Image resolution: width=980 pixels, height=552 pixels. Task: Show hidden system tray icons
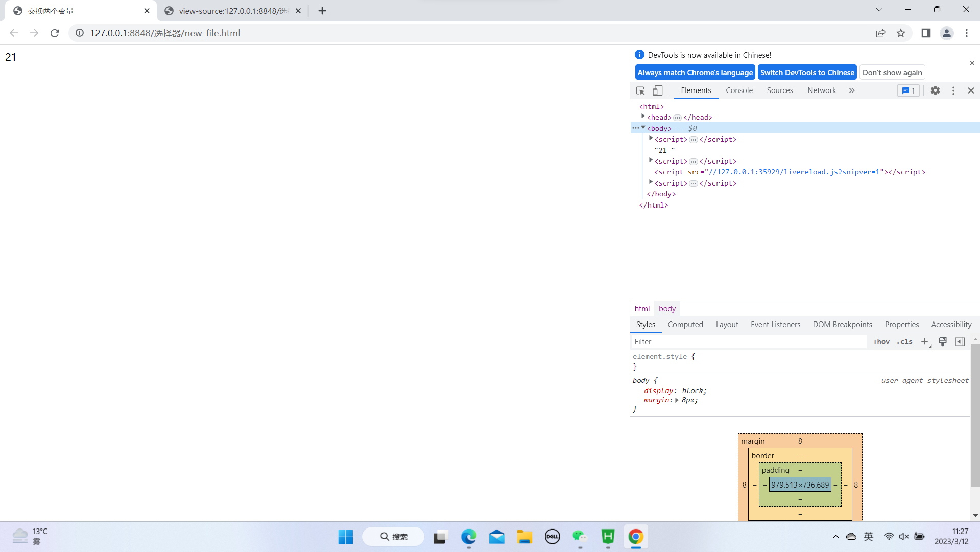point(835,537)
